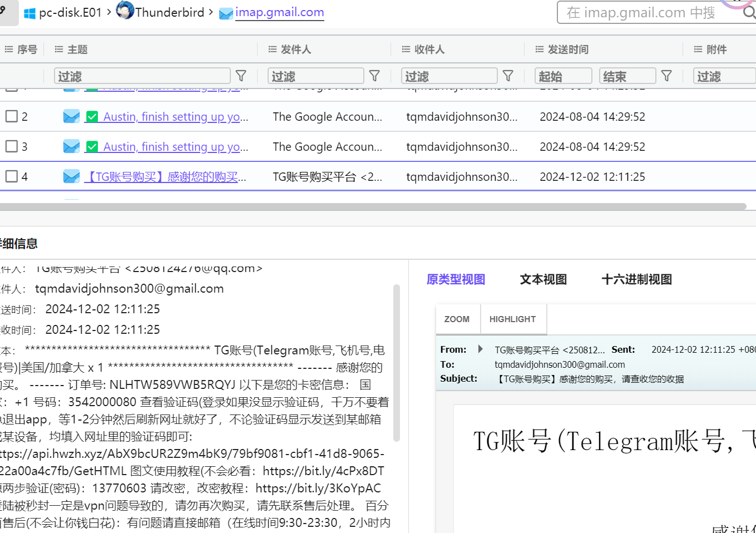Open the imap.gmail.com breadcrumb link
Screen dimensions: 756x533
[279, 12]
